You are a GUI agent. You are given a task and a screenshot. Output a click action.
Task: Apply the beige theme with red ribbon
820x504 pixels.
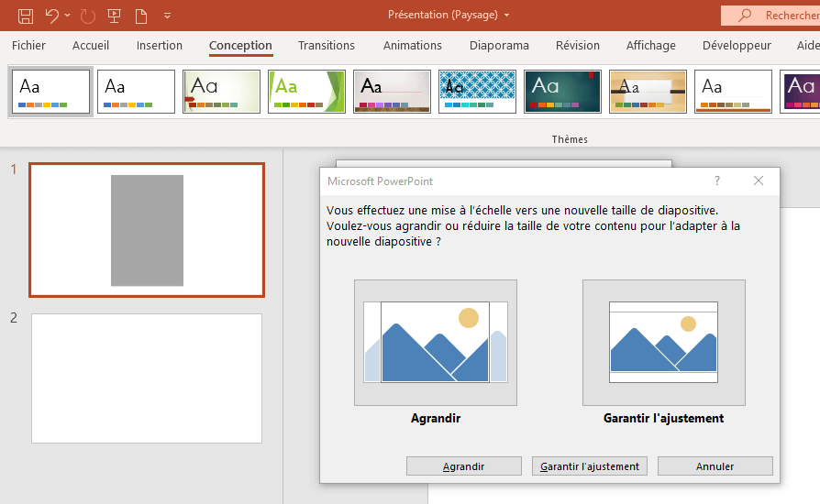[221, 92]
